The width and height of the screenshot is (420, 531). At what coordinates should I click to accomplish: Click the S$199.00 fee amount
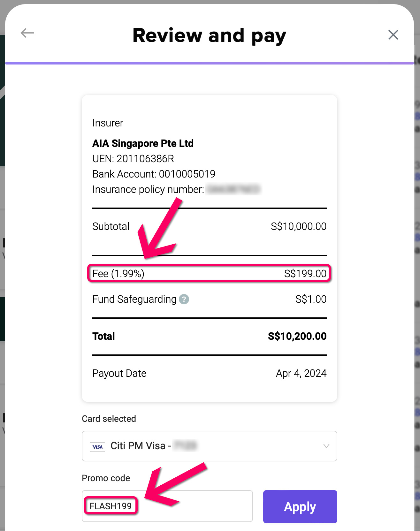tap(305, 274)
